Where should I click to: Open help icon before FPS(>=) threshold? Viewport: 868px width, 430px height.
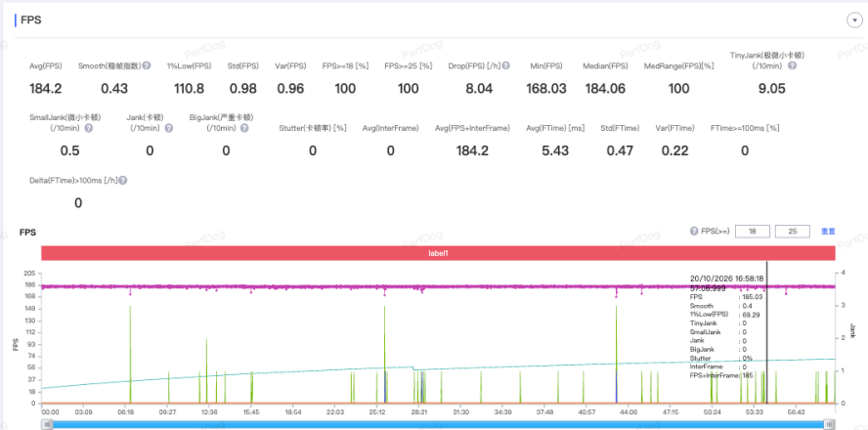pos(694,232)
